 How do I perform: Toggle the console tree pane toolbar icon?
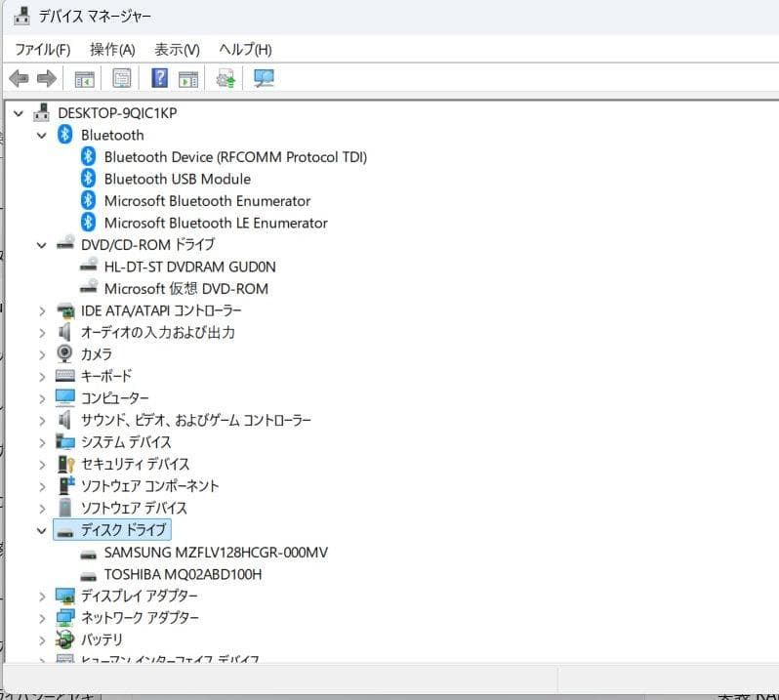84,78
